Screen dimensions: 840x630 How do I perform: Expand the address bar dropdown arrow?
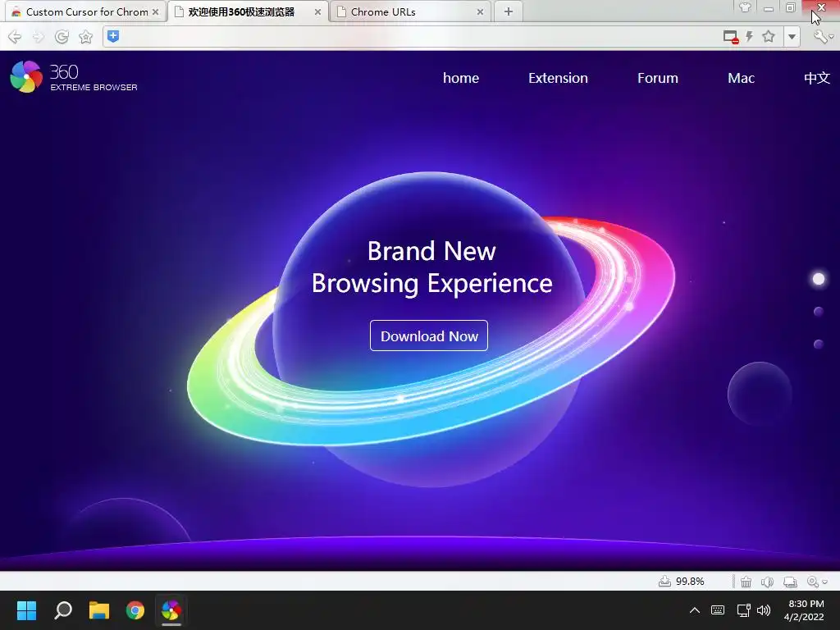coord(792,37)
